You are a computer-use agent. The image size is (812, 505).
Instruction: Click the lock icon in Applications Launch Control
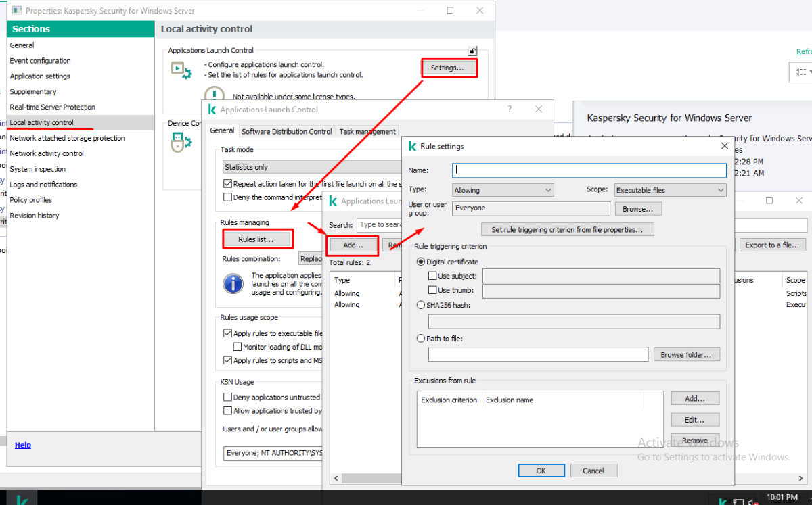pos(473,51)
